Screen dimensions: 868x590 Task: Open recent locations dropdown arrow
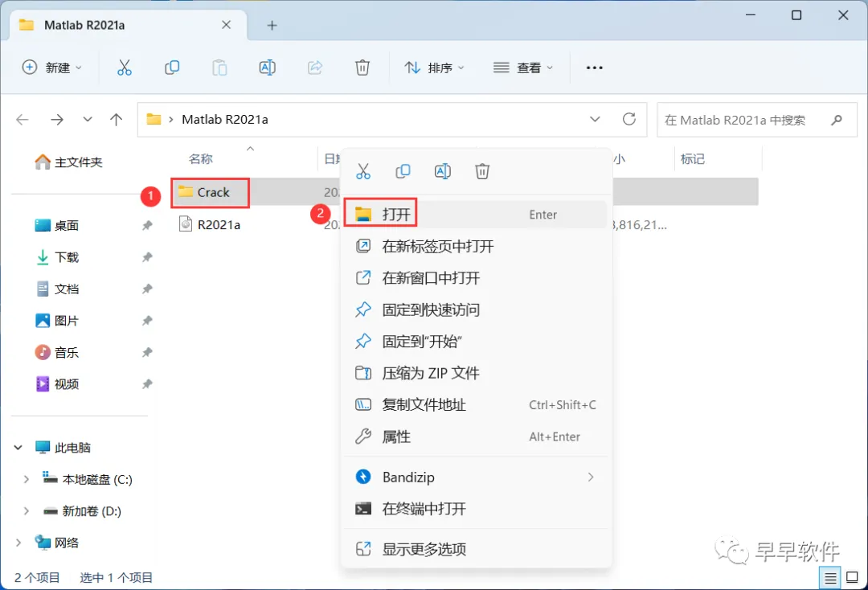pyautogui.click(x=88, y=120)
